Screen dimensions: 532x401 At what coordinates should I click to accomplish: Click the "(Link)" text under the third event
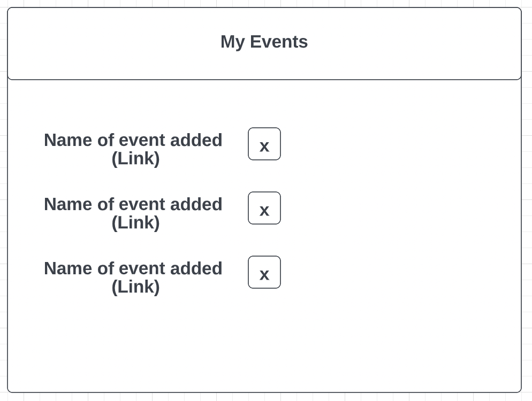coord(136,287)
